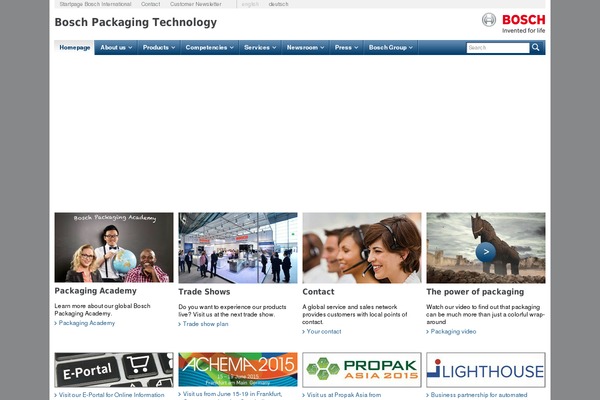Follow the Your contact link

click(322, 331)
